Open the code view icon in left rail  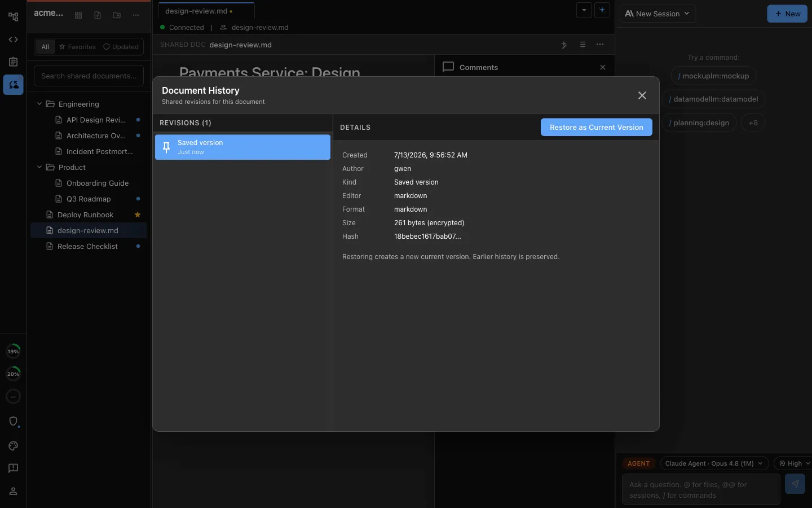pyautogui.click(x=13, y=40)
